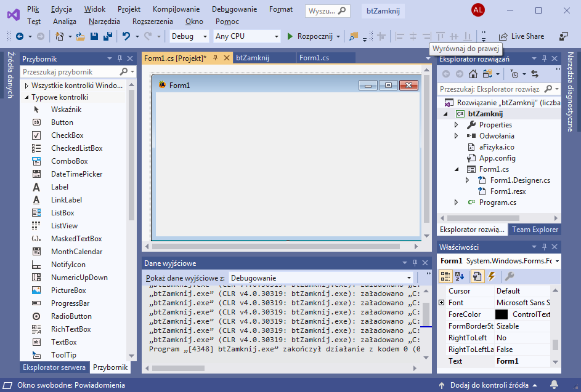
Task: Show Events lightning icon in Właściwości
Action: pos(492,276)
